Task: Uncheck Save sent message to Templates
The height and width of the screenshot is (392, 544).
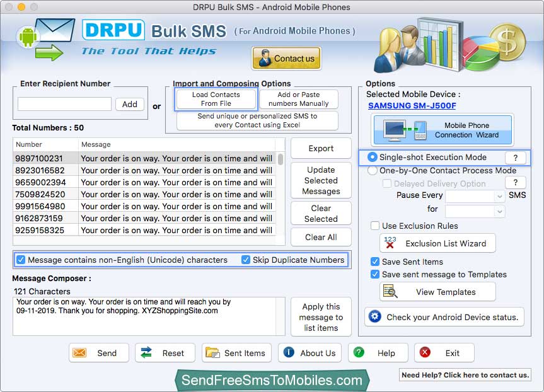Action: click(x=374, y=274)
